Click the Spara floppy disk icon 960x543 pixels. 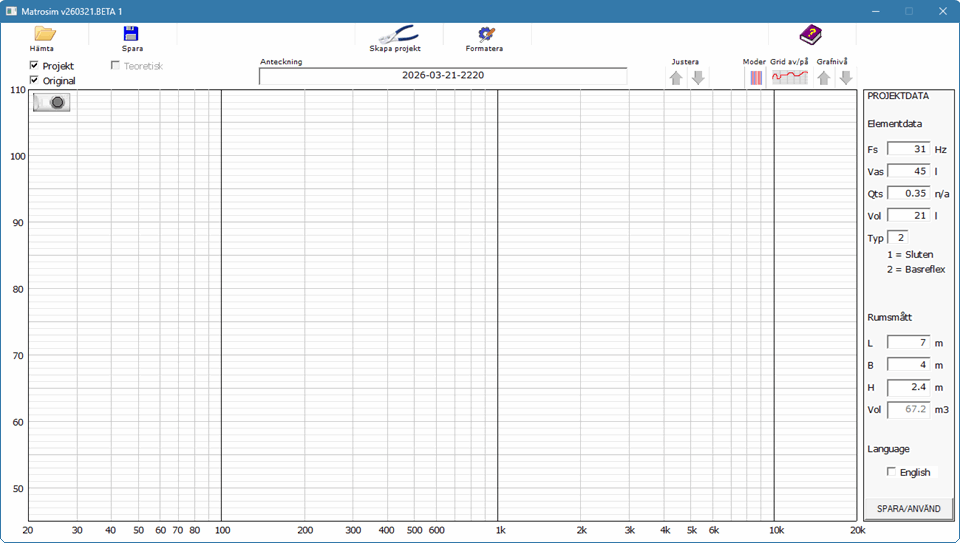coord(131,34)
